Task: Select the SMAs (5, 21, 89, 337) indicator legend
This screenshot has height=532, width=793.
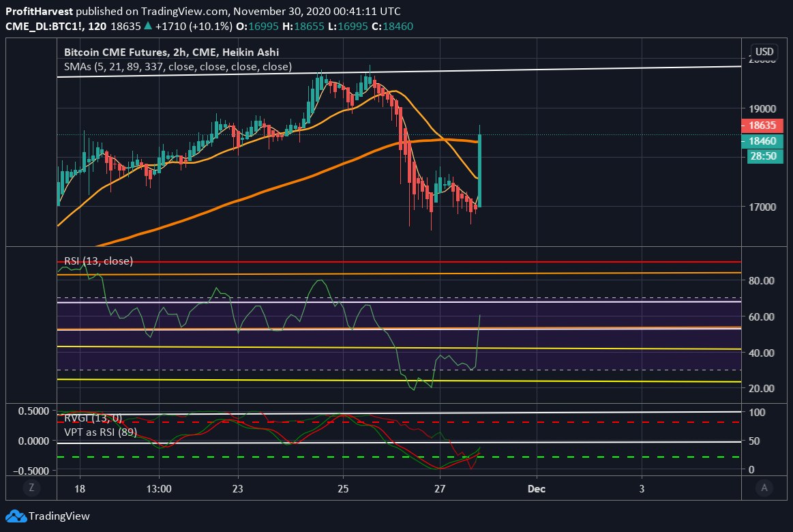Action: (x=178, y=67)
